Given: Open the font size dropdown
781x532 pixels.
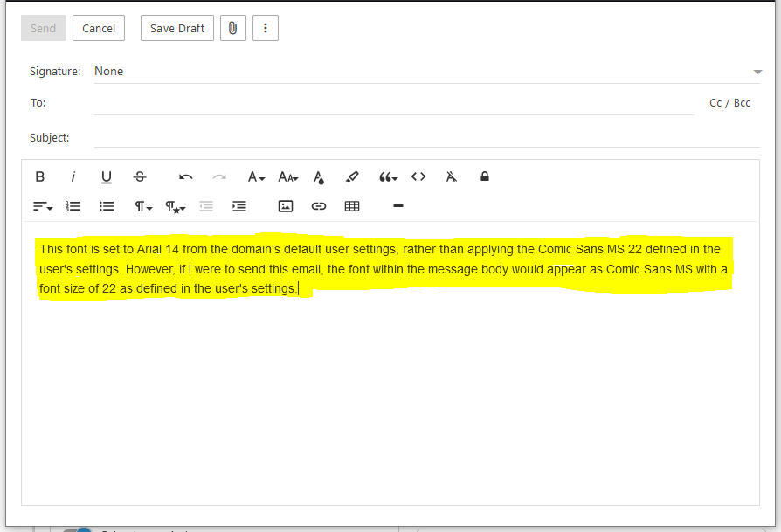Looking at the screenshot, I should [288, 176].
